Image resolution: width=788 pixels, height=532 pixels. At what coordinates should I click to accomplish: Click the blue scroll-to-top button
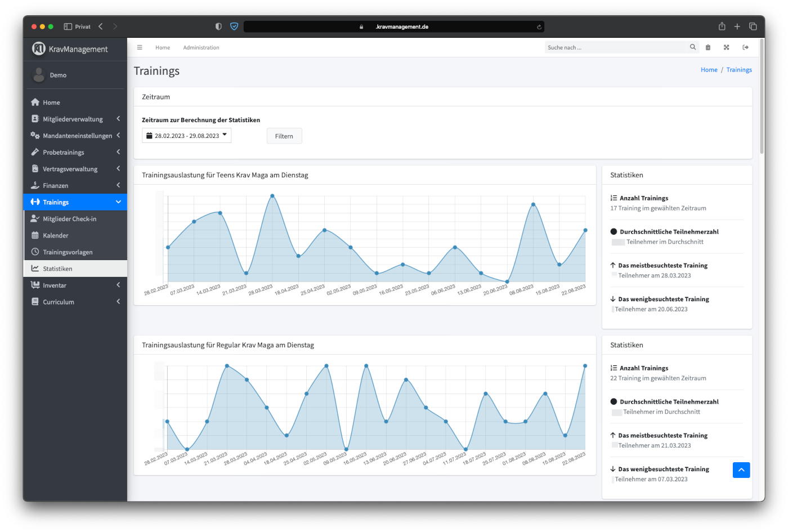pos(741,470)
